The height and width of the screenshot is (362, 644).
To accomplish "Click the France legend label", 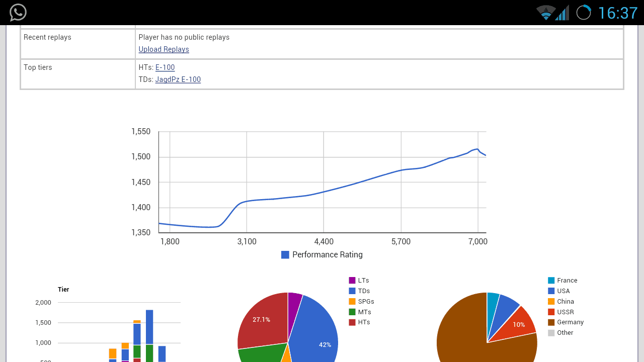I will click(x=567, y=281).
